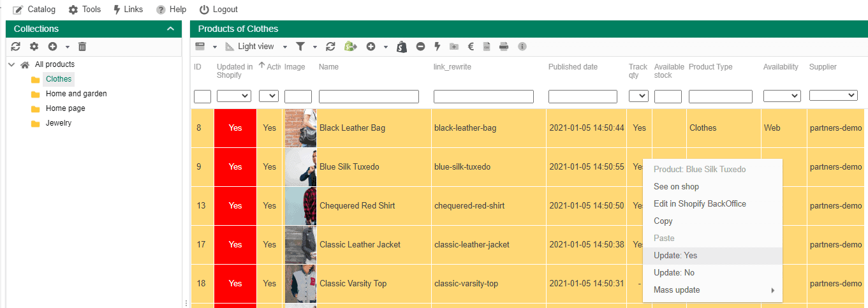This screenshot has height=308, width=868.
Task: Select the Jewelry collection
Action: (58, 123)
